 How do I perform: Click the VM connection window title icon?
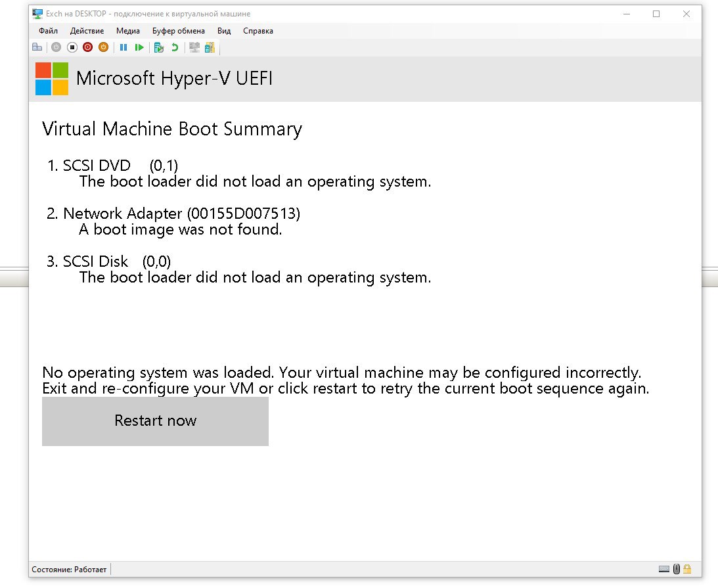[37, 14]
